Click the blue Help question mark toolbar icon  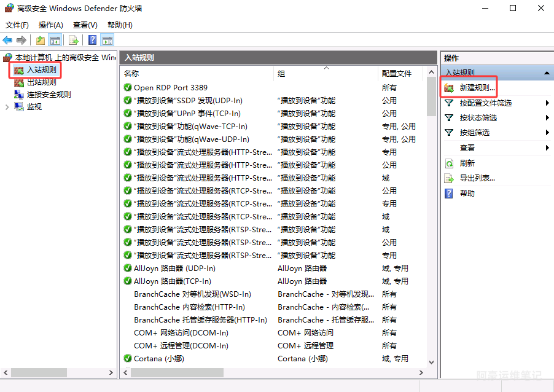(92, 41)
